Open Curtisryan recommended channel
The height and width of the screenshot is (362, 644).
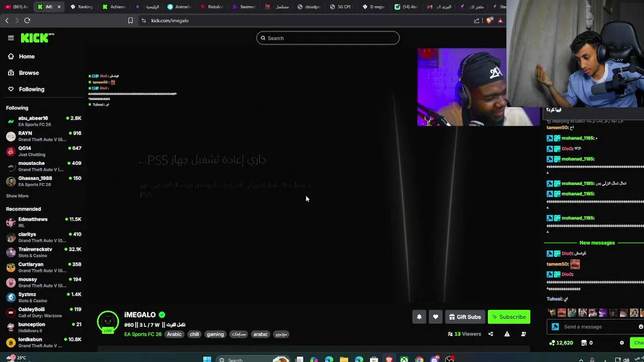point(43,267)
